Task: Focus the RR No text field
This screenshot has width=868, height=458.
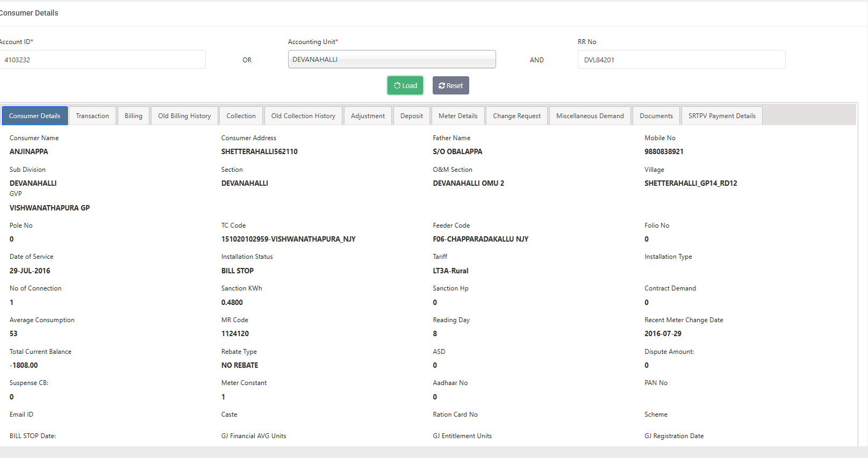Action: (x=681, y=60)
